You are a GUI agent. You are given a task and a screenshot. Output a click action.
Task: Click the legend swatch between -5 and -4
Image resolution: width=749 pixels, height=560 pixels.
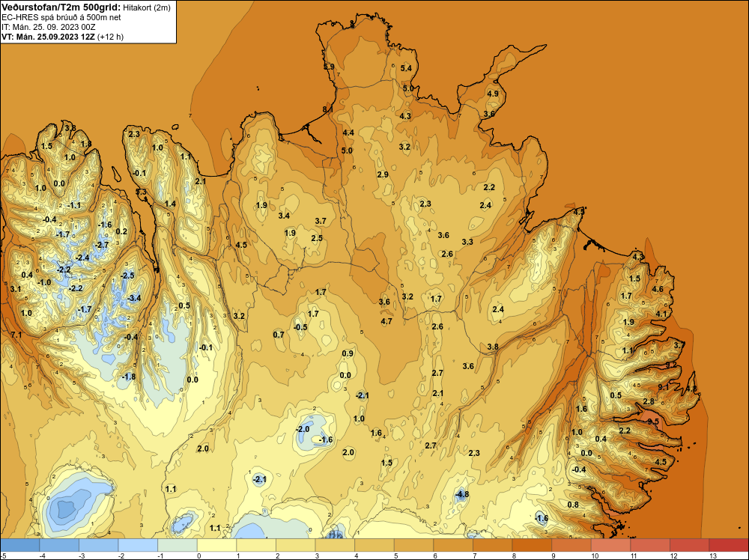[x=20, y=545]
